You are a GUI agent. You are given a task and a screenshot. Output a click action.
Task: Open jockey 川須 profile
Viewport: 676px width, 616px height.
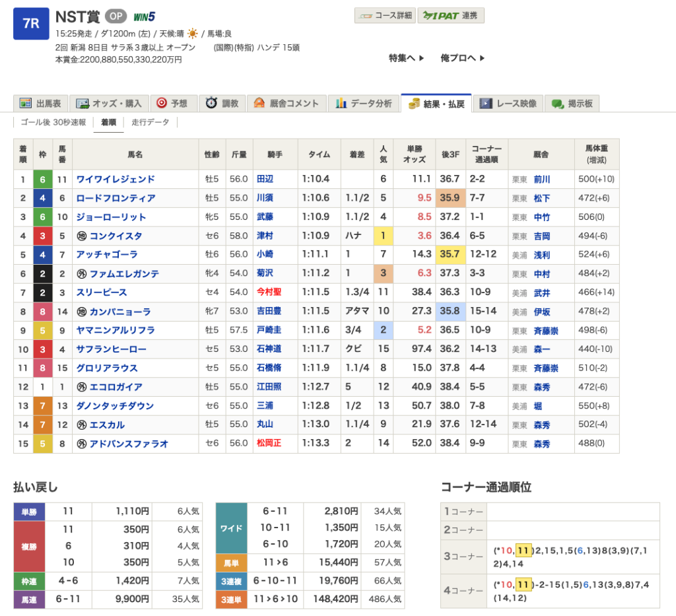point(265,198)
